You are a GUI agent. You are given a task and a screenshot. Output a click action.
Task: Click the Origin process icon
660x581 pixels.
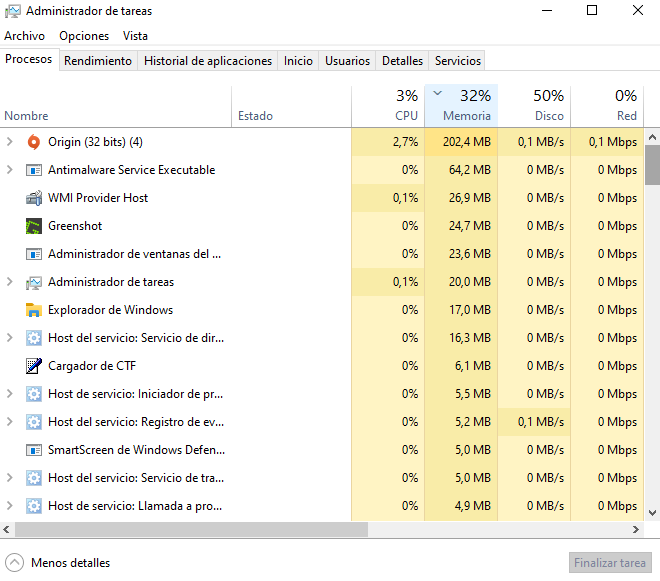pyautogui.click(x=34, y=142)
